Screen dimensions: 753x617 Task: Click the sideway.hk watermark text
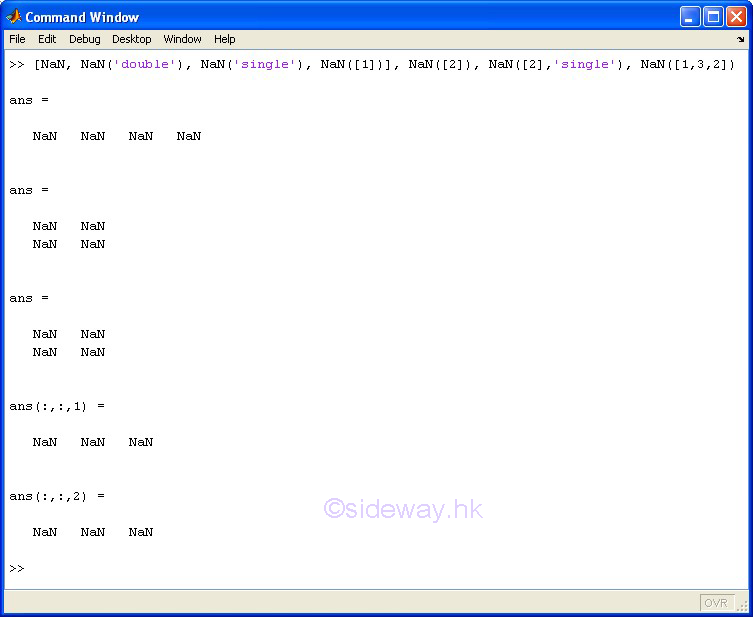point(403,509)
